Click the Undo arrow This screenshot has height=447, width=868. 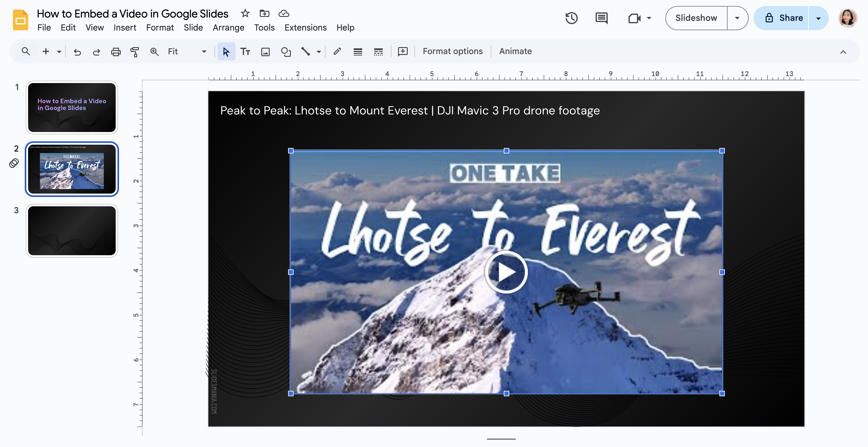(77, 52)
